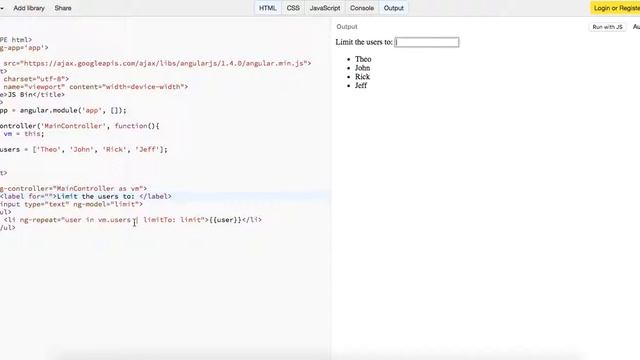The height and width of the screenshot is (360, 640).
Task: Place cursor on the 'MainController' function line
Action: [80, 126]
